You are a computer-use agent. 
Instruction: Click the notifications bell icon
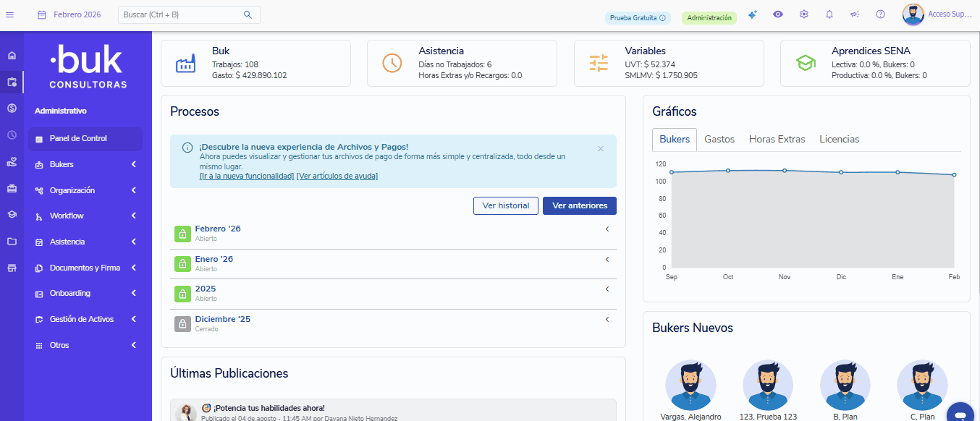[829, 14]
